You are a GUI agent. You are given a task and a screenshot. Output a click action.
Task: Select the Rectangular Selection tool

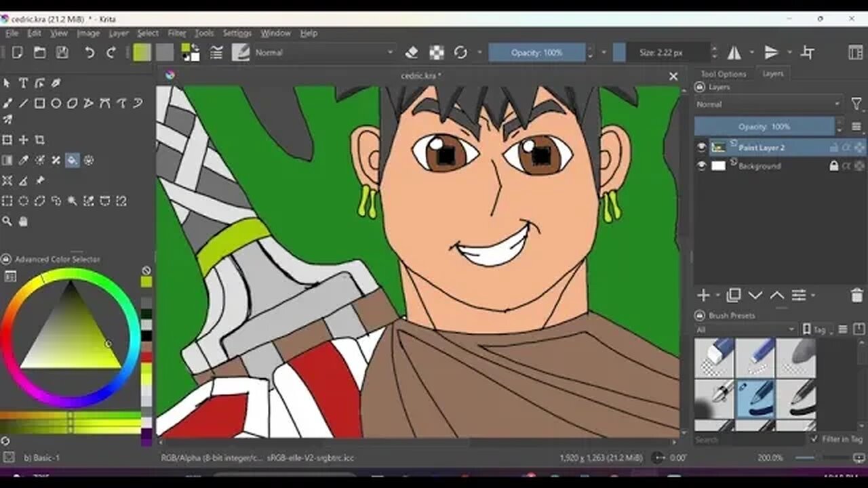click(x=7, y=201)
